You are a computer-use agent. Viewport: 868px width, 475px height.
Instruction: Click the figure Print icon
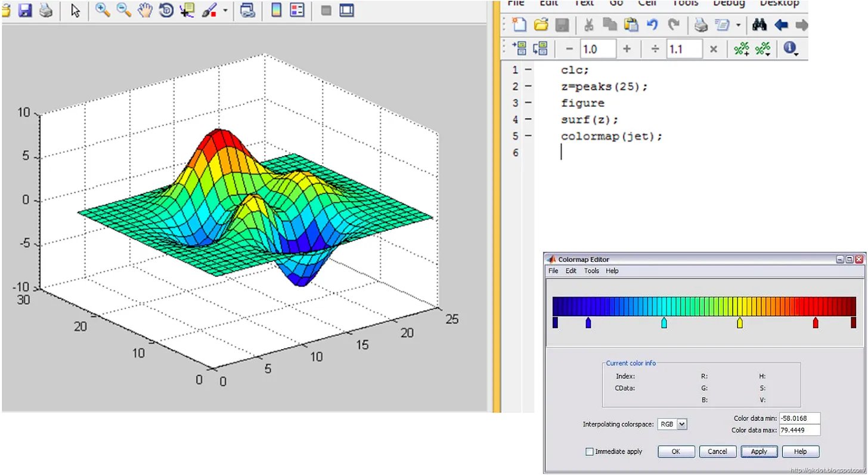[x=46, y=10]
